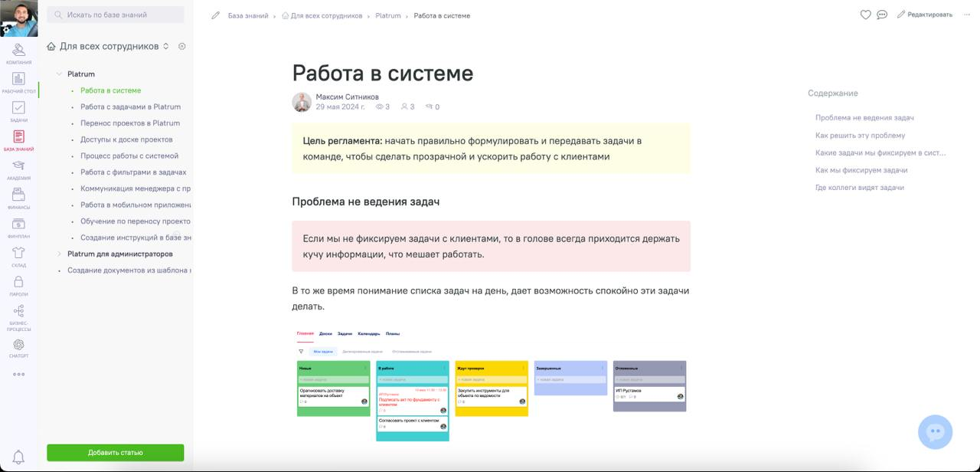The width and height of the screenshot is (980, 472).
Task: Open notifications bell icon
Action: click(x=19, y=457)
